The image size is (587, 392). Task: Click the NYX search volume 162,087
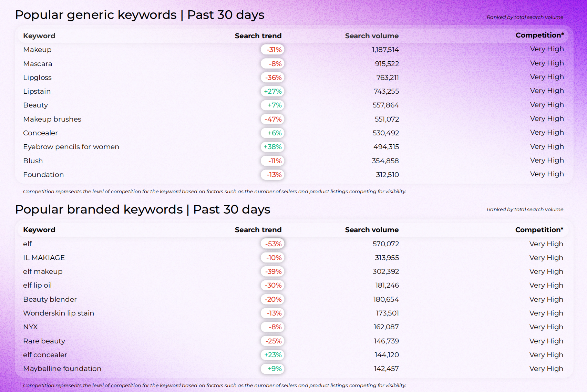tap(386, 327)
